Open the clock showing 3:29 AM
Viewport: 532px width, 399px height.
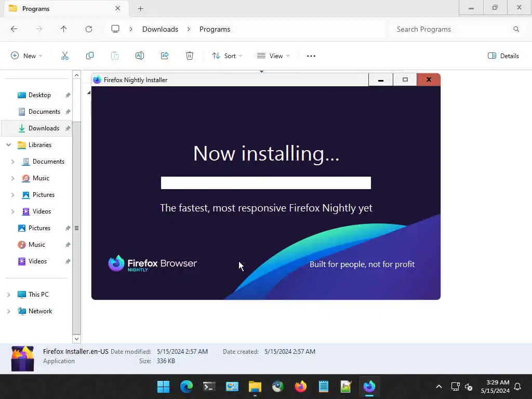coord(495,387)
